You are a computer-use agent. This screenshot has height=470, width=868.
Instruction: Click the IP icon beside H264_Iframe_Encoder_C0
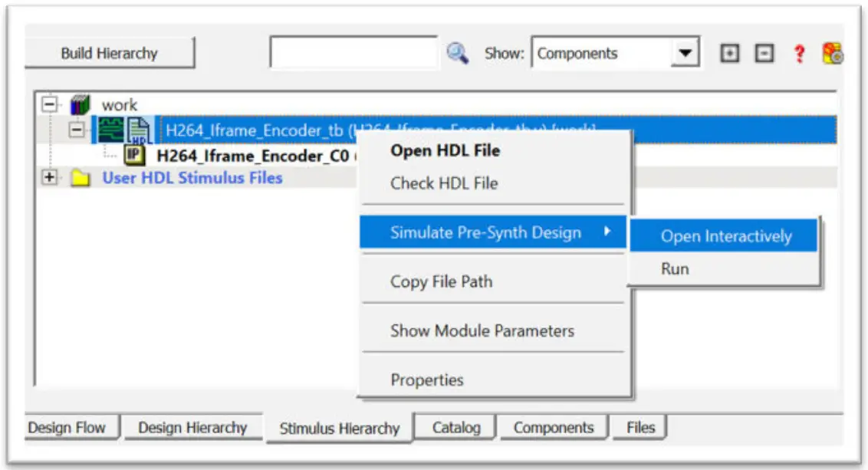(135, 156)
